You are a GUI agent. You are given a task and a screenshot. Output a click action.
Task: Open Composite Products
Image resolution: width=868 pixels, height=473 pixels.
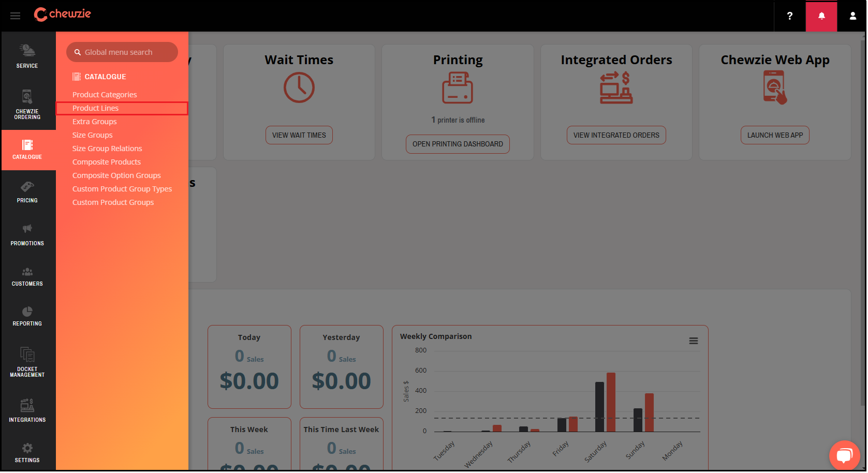click(107, 162)
